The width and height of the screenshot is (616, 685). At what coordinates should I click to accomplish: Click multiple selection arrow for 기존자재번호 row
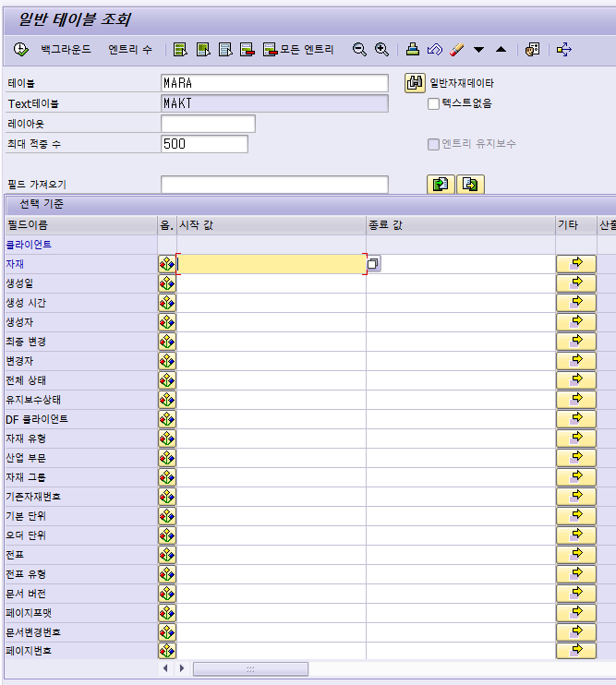click(x=575, y=497)
